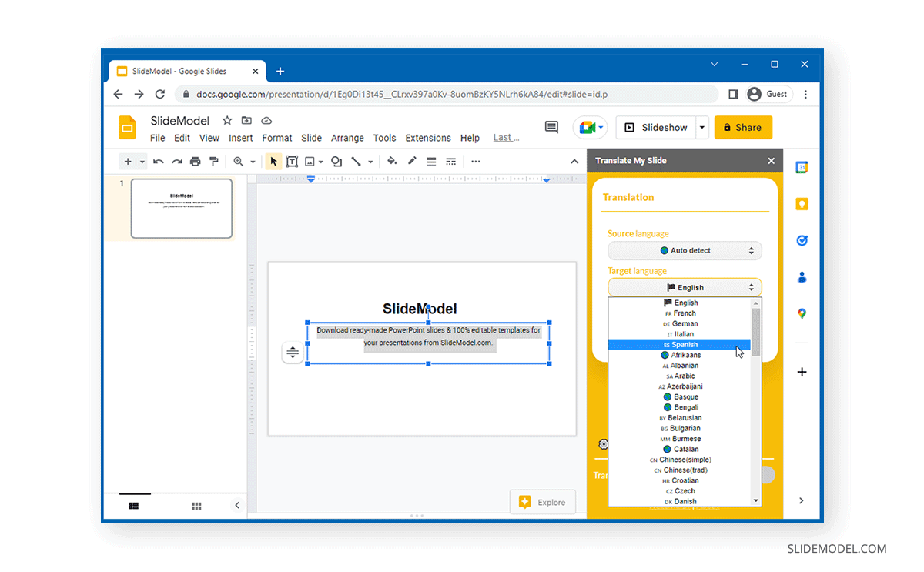Screen dimensions: 924x572
Task: Open the Format menu
Action: [277, 139]
